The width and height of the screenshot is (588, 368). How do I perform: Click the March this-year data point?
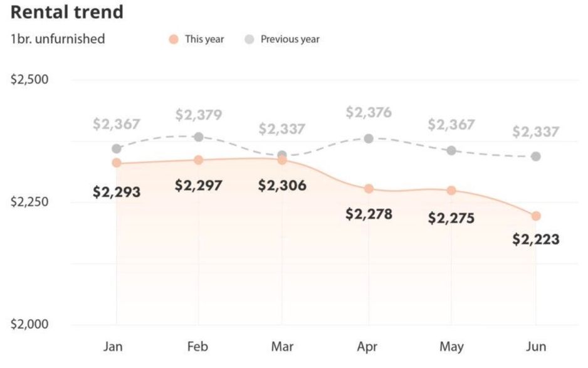[282, 160]
